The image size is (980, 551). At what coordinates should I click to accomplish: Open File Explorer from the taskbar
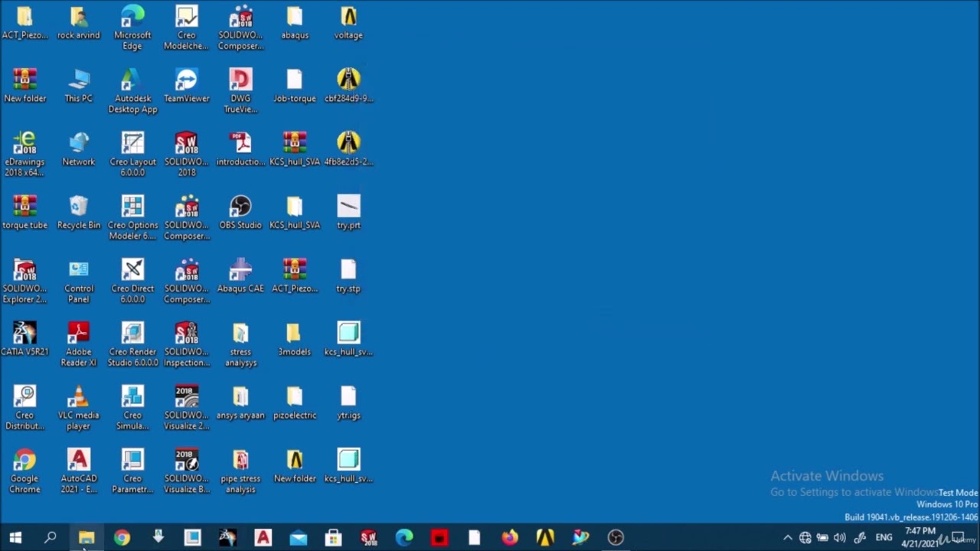tap(87, 537)
